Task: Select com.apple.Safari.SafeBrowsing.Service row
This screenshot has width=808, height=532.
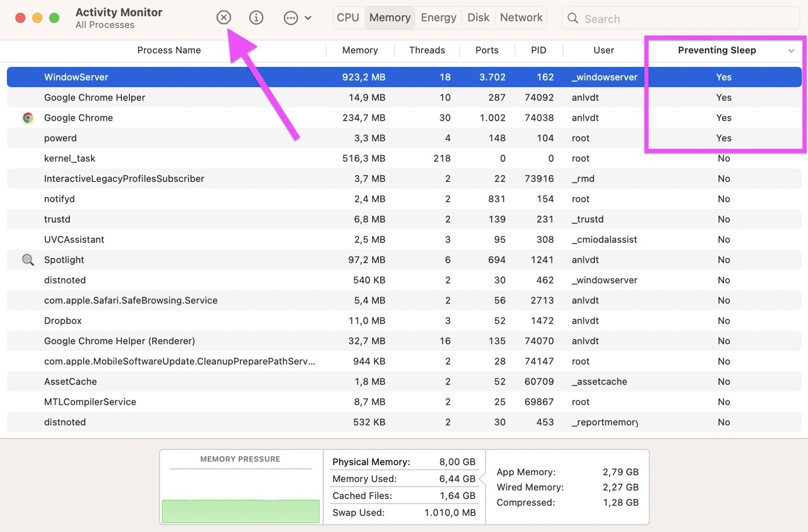Action: 404,300
